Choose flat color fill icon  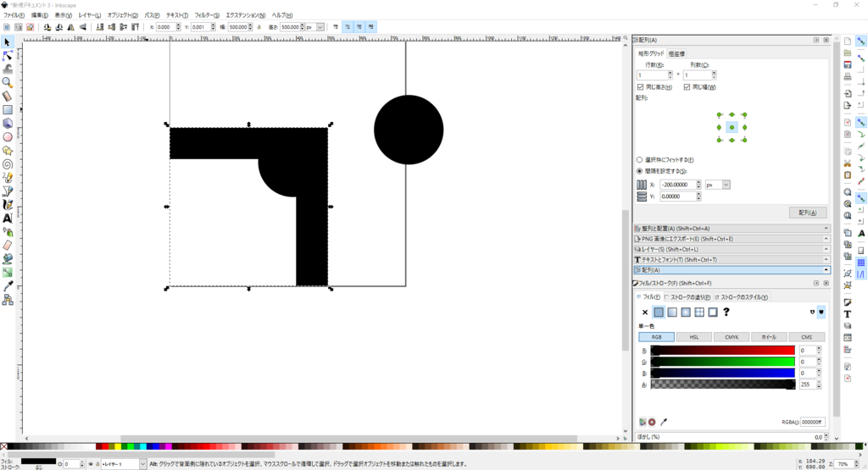point(658,312)
